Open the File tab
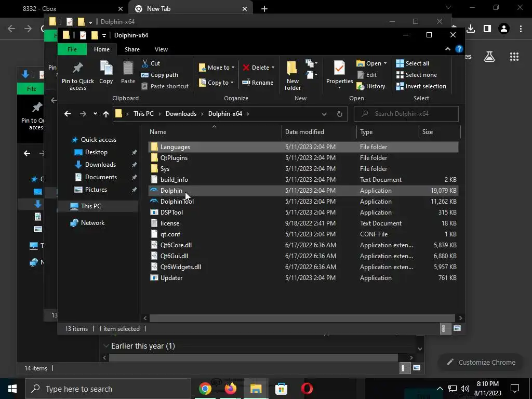The width and height of the screenshot is (532, 399). 72,49
